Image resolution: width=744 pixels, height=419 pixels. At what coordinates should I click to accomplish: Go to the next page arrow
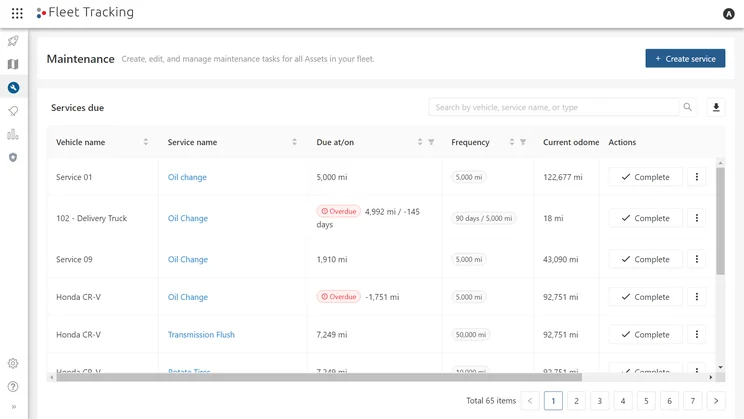pos(716,401)
